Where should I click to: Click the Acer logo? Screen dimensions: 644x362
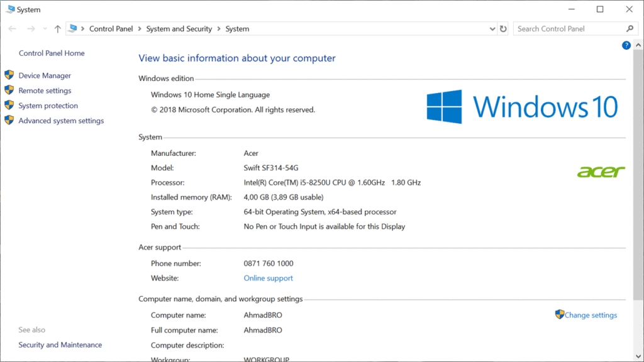click(x=601, y=171)
